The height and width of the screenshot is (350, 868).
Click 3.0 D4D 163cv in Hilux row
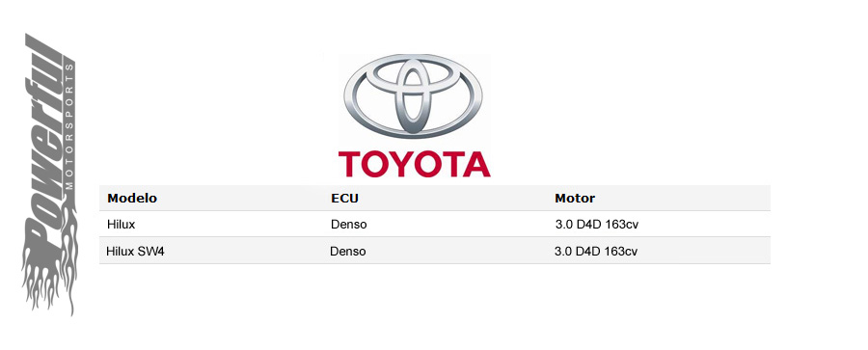coord(597,225)
